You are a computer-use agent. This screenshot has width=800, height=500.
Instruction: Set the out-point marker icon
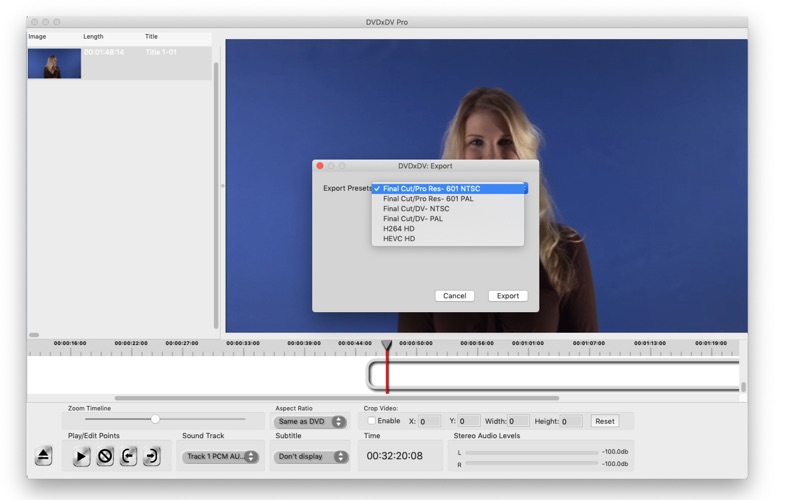151,456
